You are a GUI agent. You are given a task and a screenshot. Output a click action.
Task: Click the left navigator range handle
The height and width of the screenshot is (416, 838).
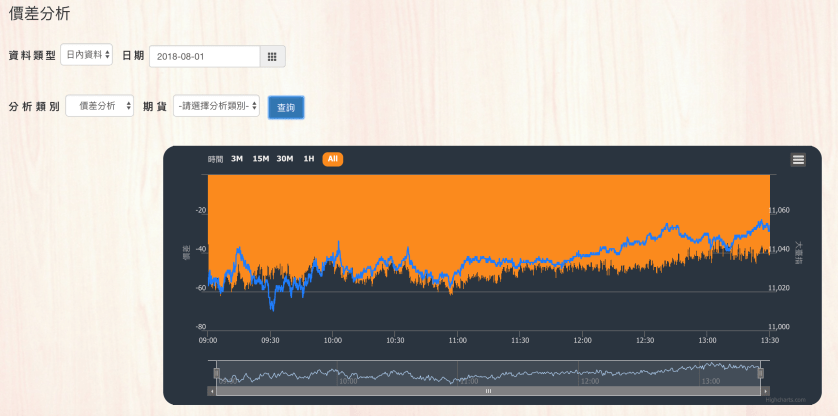tap(216, 373)
